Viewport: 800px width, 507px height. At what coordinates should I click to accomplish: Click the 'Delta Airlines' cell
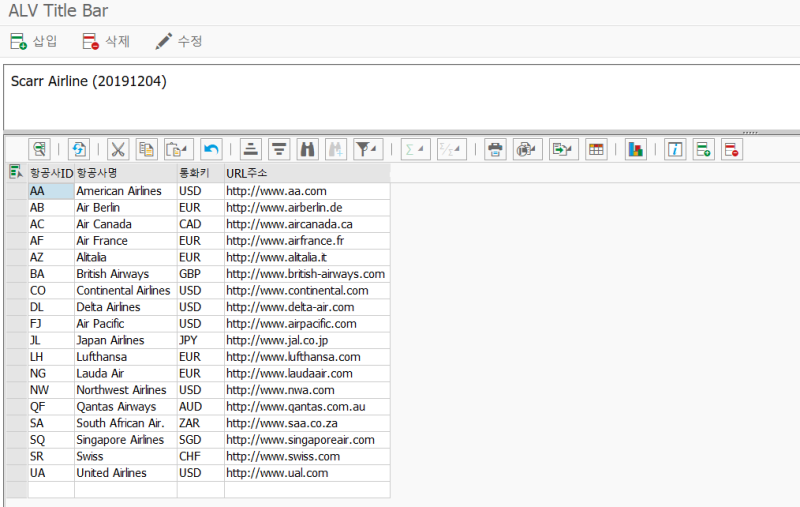126,307
